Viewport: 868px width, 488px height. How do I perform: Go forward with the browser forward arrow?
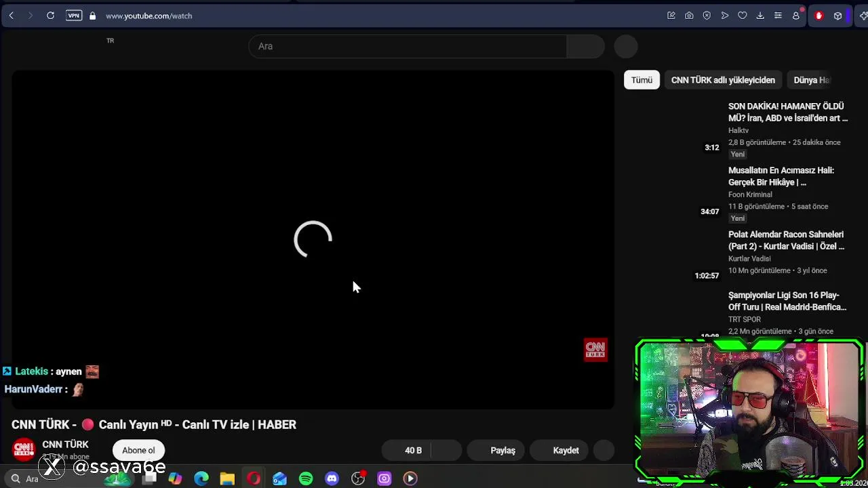point(30,16)
